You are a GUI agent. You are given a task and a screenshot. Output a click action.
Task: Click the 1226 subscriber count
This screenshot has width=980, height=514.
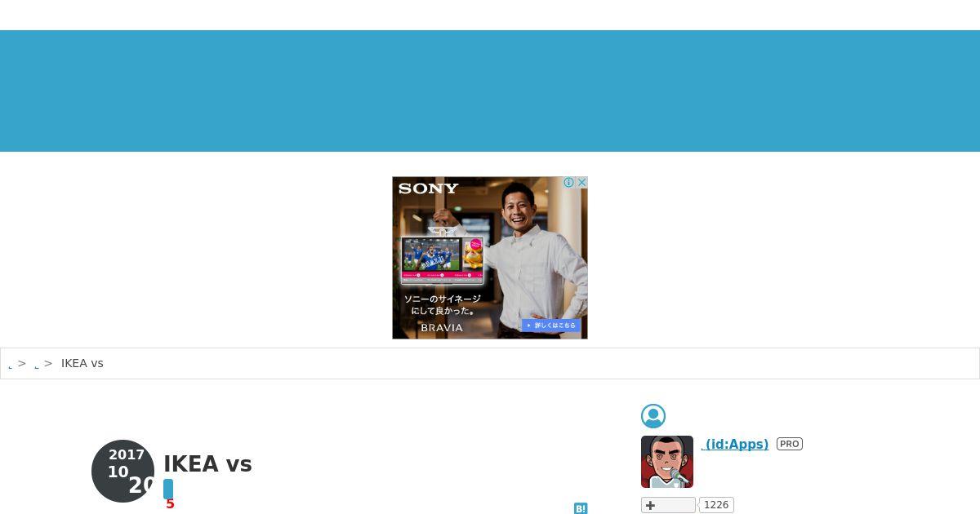(x=716, y=505)
